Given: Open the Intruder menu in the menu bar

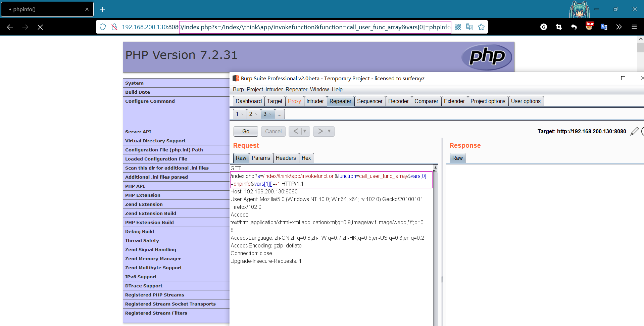Looking at the screenshot, I should pyautogui.click(x=274, y=89).
